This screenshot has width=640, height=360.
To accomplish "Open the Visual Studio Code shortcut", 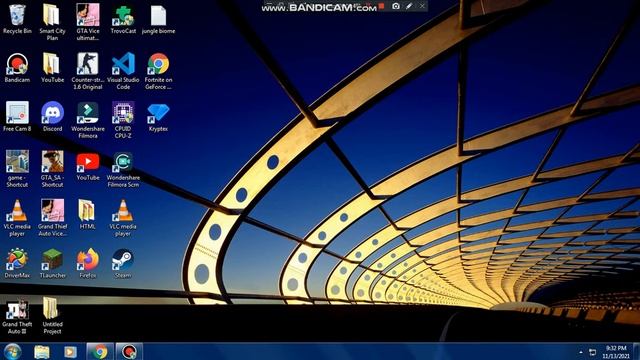I will pyautogui.click(x=123, y=71).
